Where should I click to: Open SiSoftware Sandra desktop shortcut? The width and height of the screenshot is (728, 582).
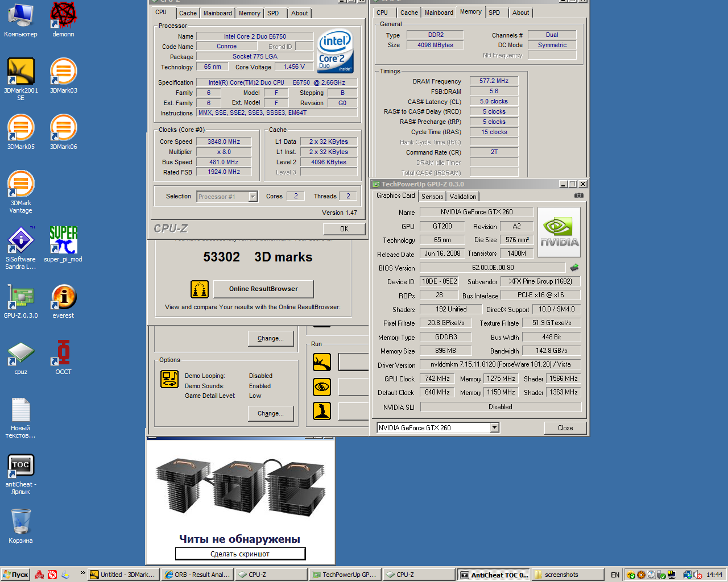20,248
